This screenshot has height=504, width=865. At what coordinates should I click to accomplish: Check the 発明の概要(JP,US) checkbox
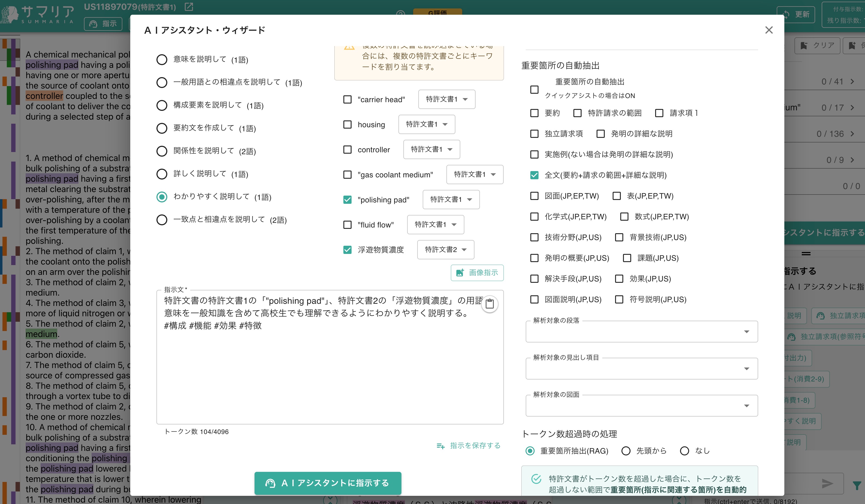pyautogui.click(x=534, y=258)
